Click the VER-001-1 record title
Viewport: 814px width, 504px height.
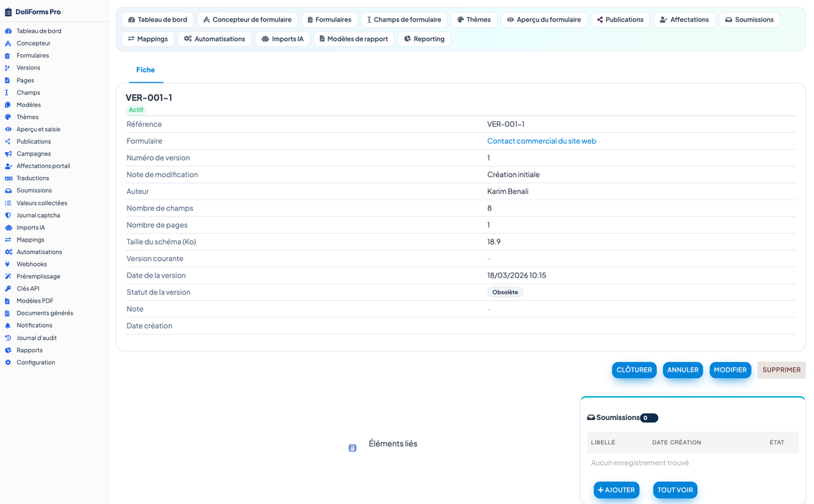[149, 98]
